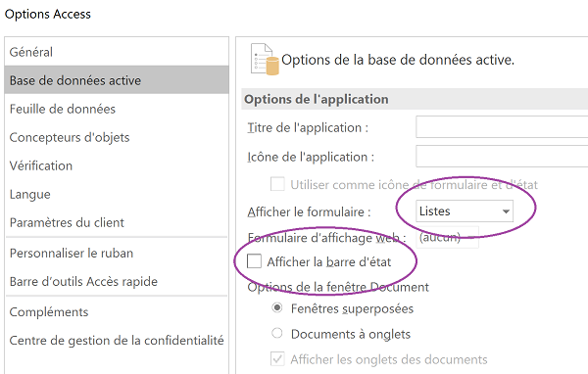This screenshot has width=588, height=374.
Task: Go to Concepteurs d'objets category
Action: pyautogui.click(x=117, y=137)
